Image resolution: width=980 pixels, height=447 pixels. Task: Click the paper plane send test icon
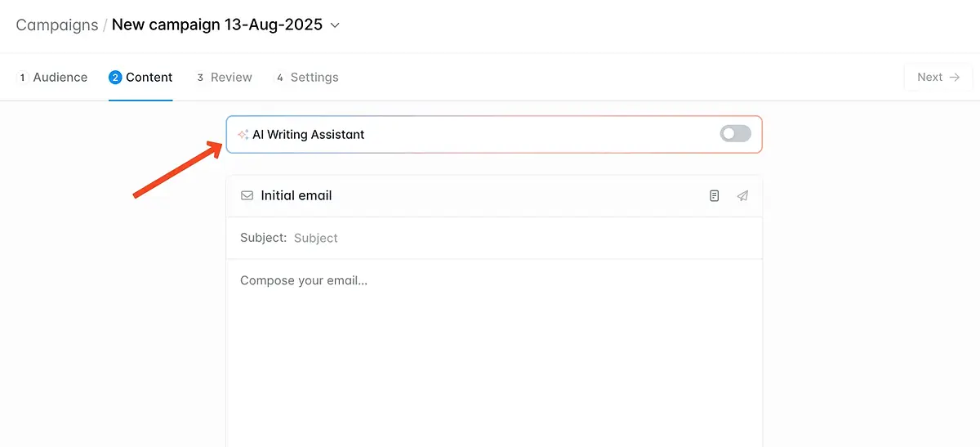click(742, 196)
